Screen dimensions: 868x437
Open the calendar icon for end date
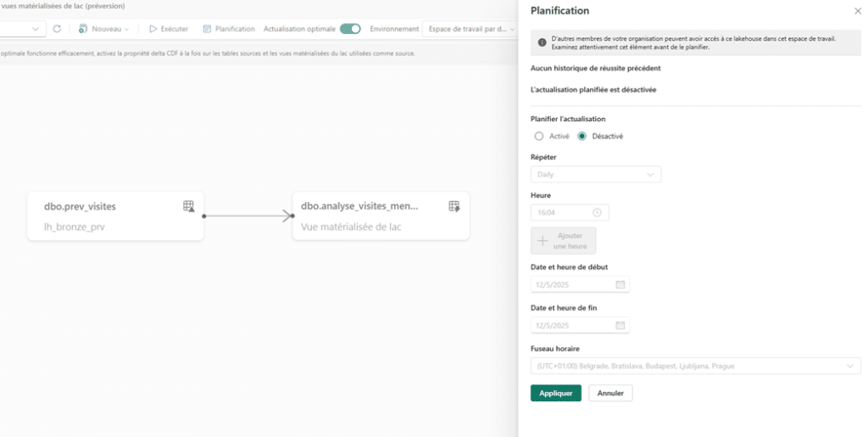(x=620, y=326)
